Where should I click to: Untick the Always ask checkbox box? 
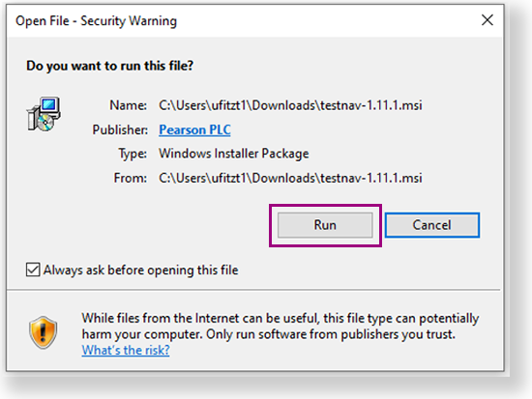coord(33,270)
